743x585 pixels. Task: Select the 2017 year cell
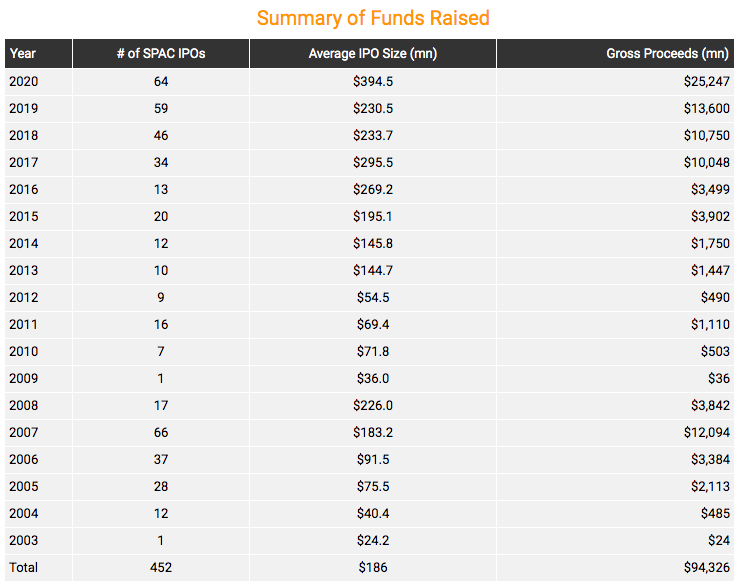23,162
